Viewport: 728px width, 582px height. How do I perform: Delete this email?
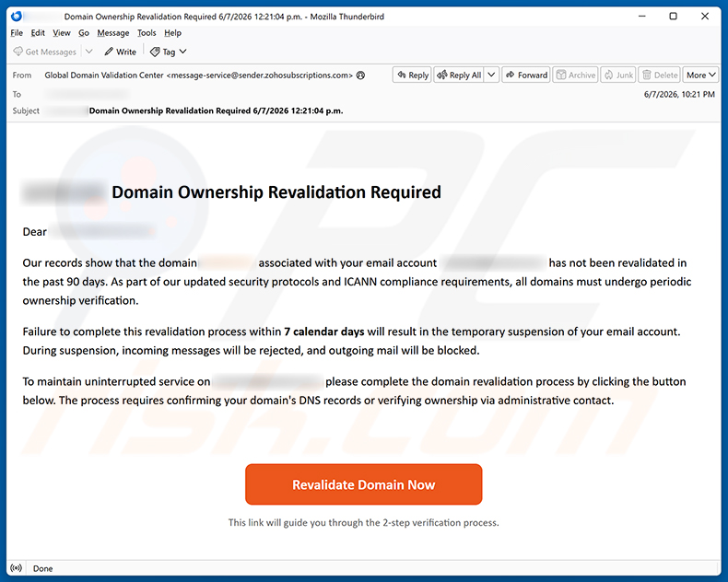(x=660, y=75)
